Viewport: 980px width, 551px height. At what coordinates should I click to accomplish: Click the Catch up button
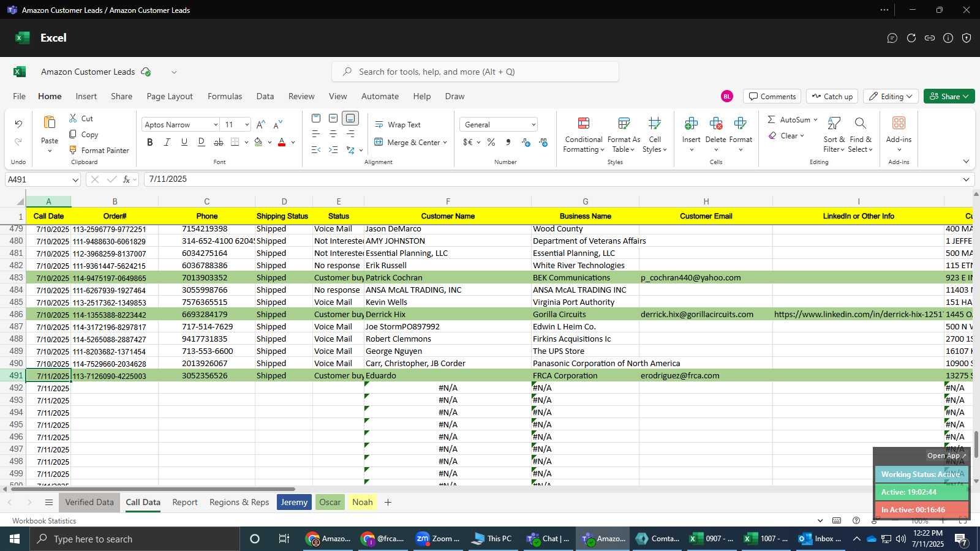tap(832, 96)
